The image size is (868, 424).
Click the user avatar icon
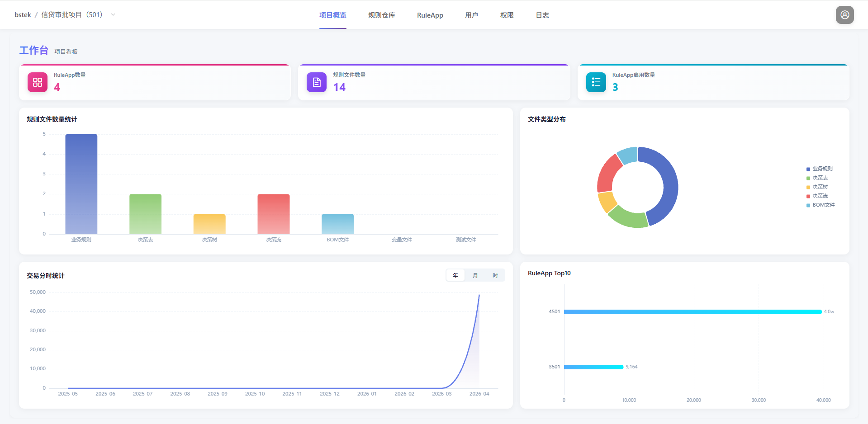844,15
